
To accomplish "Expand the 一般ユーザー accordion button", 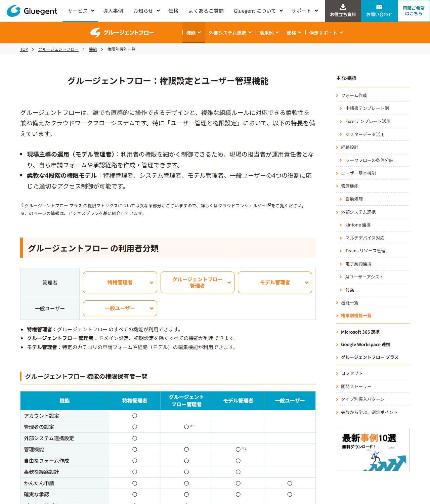I will tap(120, 308).
